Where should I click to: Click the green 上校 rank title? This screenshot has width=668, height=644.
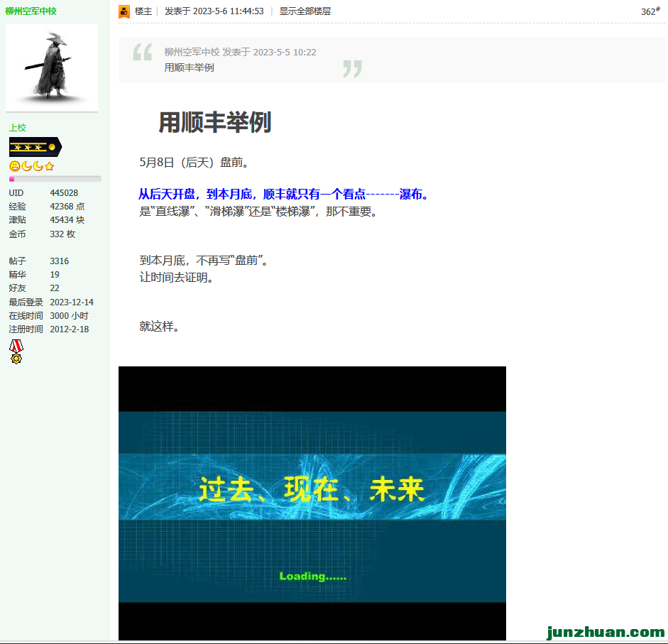(18, 128)
